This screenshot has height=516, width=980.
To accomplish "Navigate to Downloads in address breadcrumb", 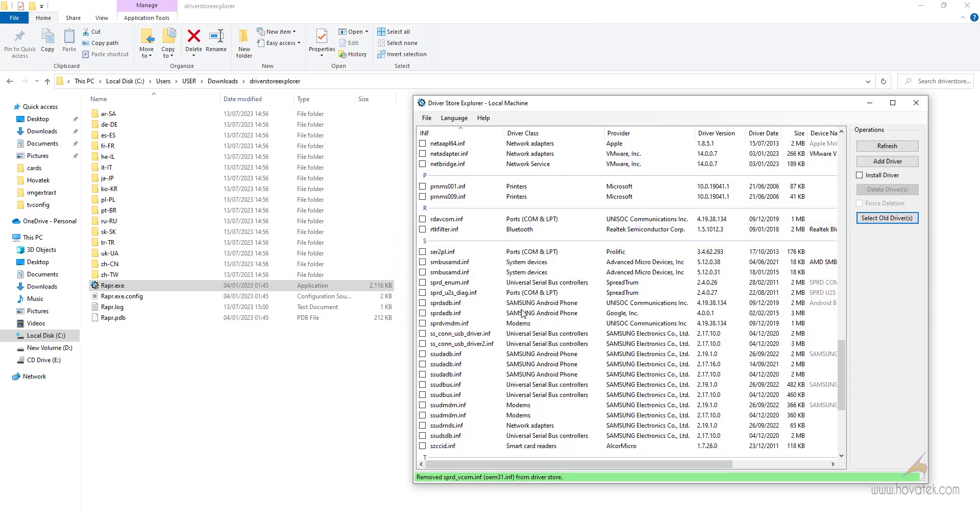I will (x=223, y=81).
